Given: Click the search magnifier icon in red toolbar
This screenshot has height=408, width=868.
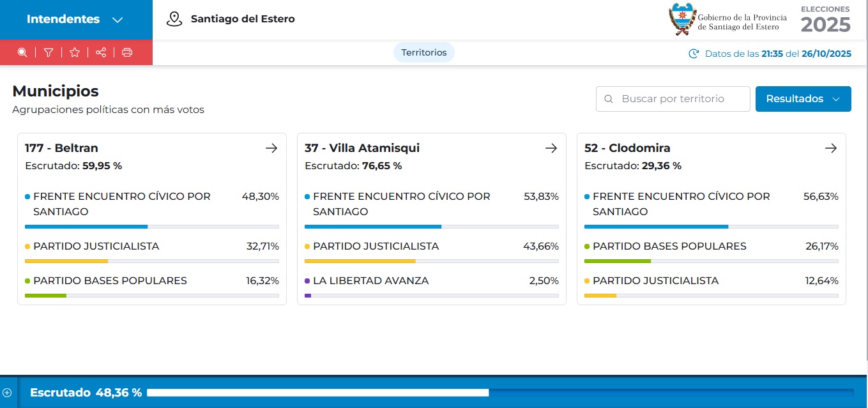Looking at the screenshot, I should pyautogui.click(x=22, y=52).
